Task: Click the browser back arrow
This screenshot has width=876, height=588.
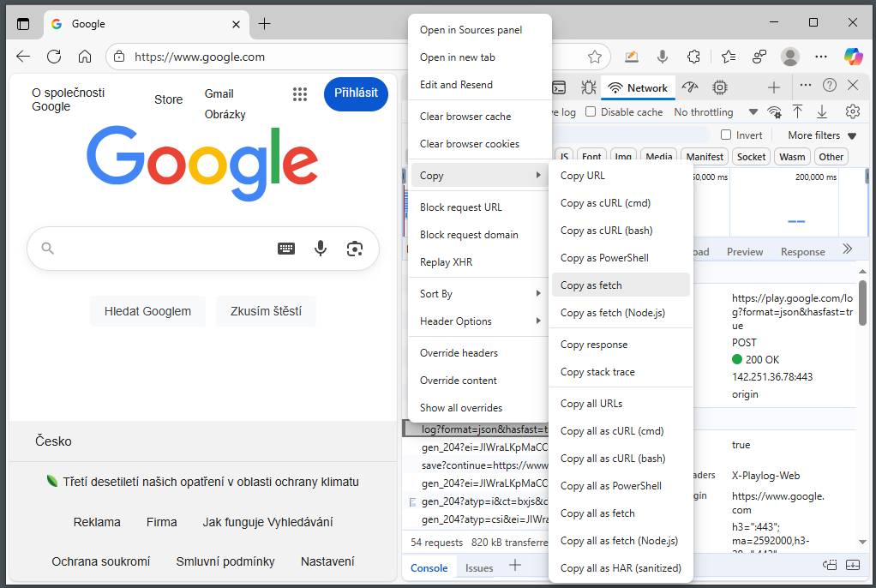Action: (x=23, y=57)
